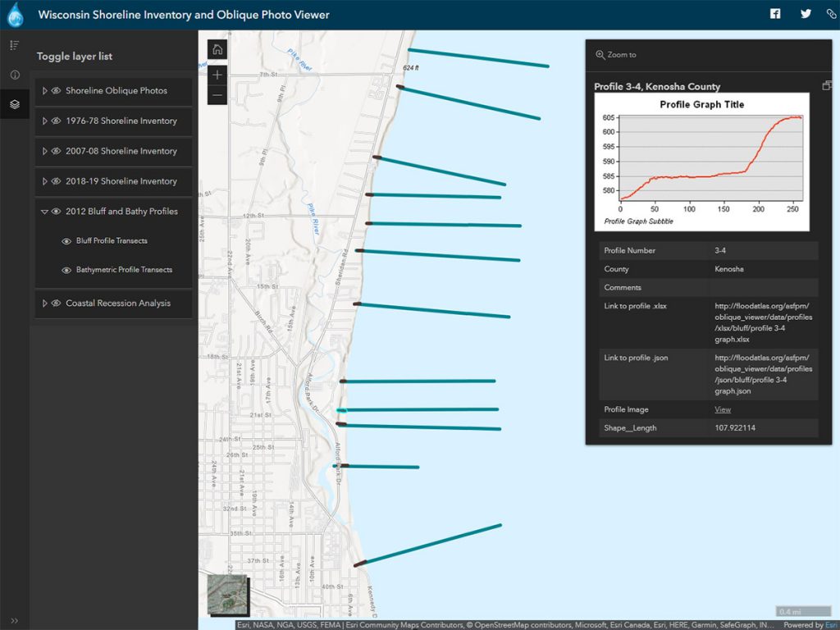Open the profile image with the View link
Viewport: 840px width, 630px height.
(722, 409)
